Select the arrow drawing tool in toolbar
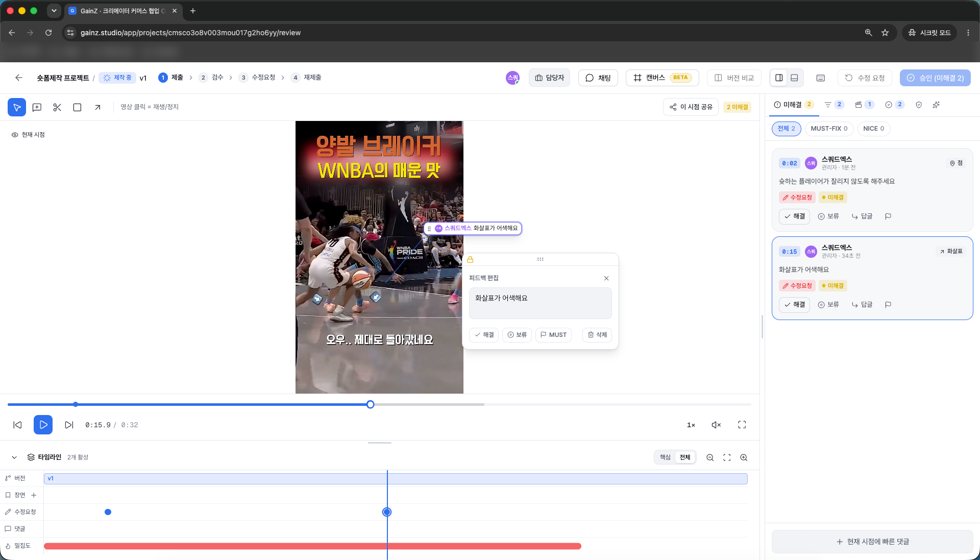 97,107
